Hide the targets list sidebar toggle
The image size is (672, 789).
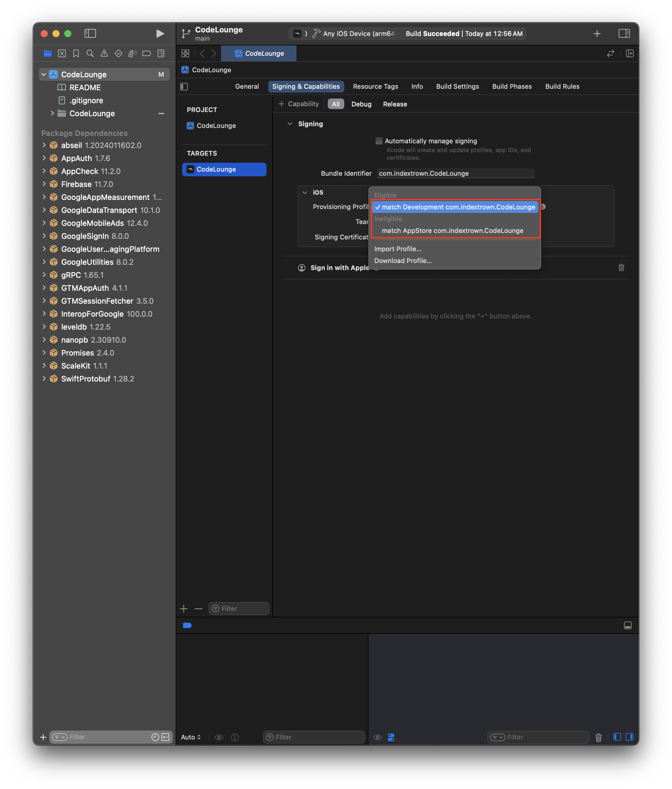[184, 86]
